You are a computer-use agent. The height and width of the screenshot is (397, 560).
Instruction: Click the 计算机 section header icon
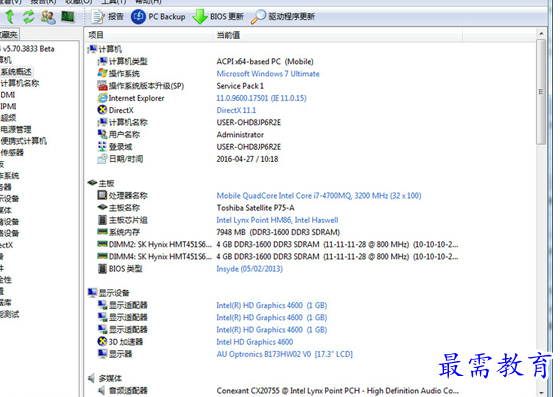[x=92, y=49]
